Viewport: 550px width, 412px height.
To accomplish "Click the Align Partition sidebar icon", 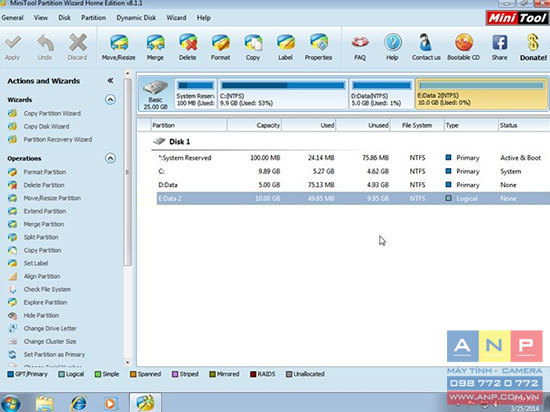I will click(12, 276).
